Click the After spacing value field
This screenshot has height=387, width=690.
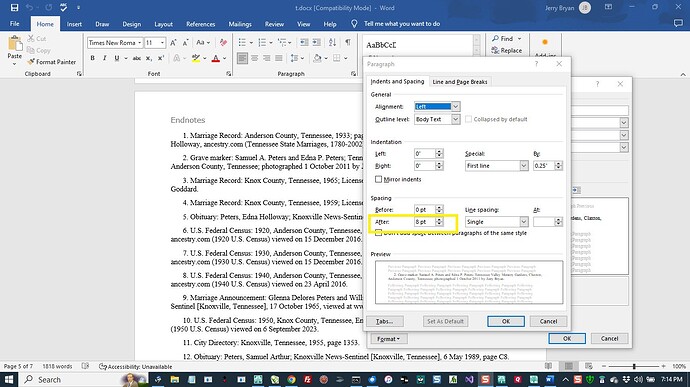tap(425, 222)
